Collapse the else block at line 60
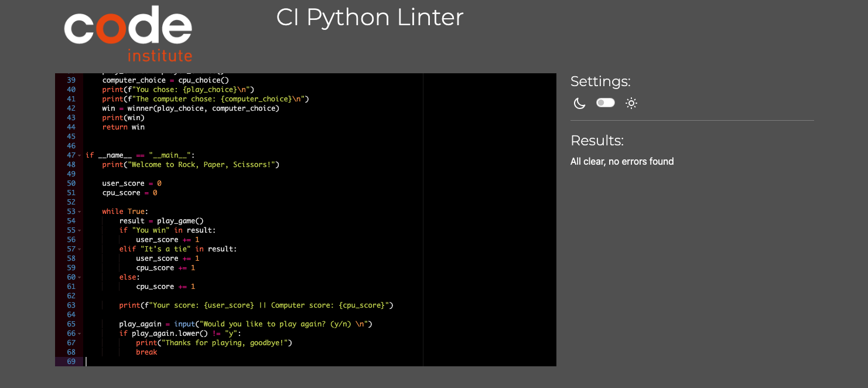This screenshot has width=868, height=388. 79,277
